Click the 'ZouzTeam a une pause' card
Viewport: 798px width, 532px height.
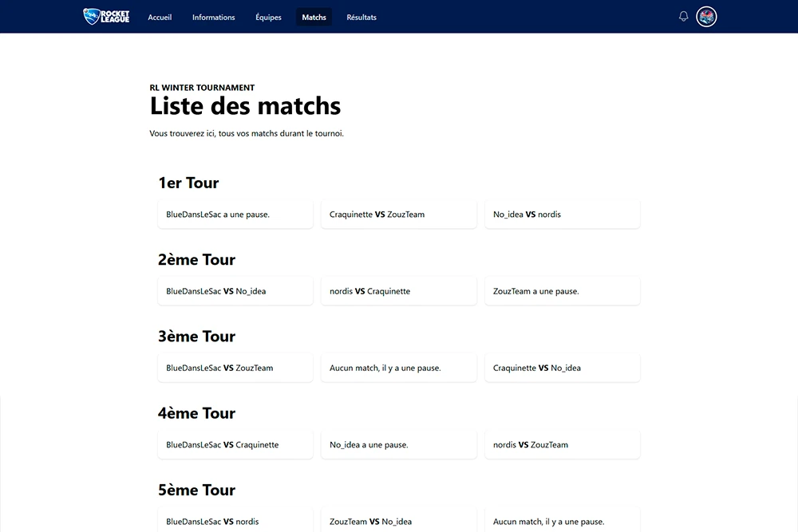pos(562,291)
